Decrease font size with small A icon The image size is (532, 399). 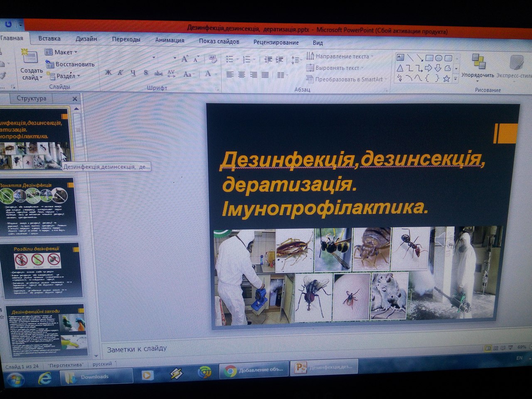tap(196, 59)
